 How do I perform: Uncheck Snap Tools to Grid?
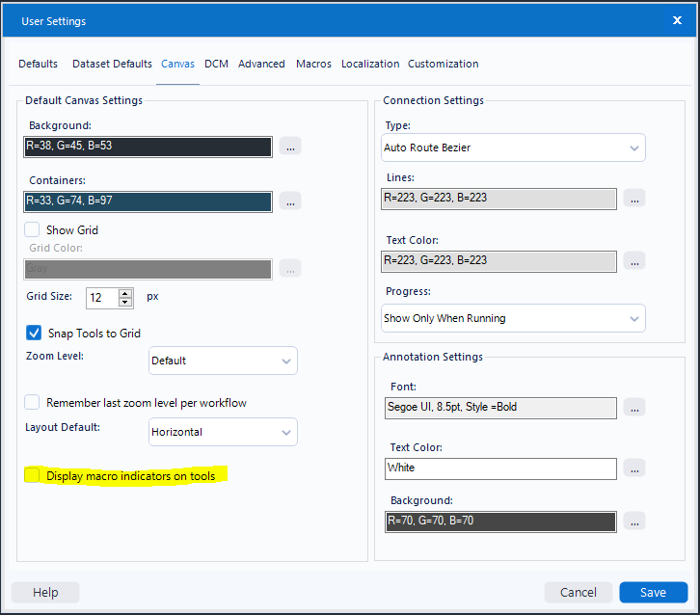pos(33,334)
